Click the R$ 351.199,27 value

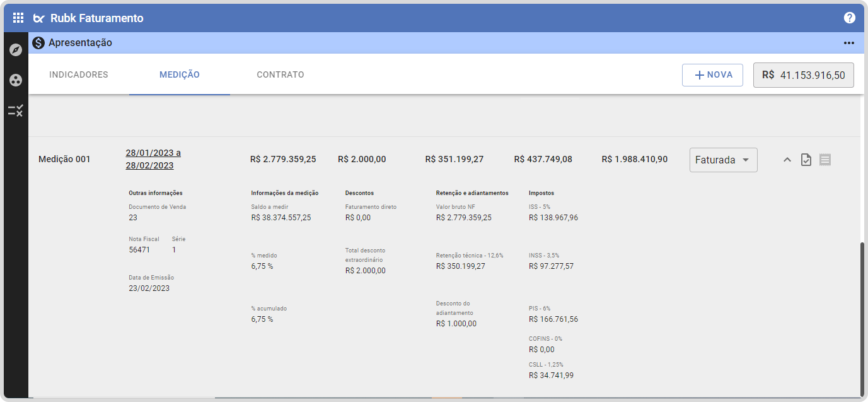(454, 159)
